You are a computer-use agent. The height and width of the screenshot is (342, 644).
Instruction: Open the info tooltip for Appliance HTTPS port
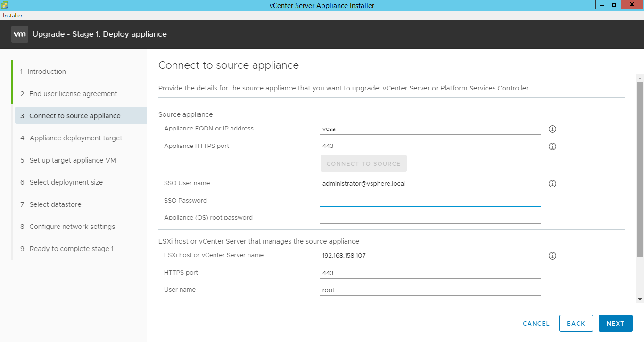point(552,146)
